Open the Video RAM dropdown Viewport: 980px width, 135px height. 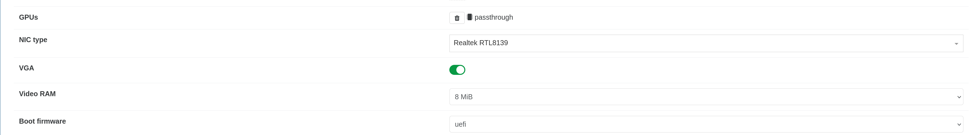(706, 97)
